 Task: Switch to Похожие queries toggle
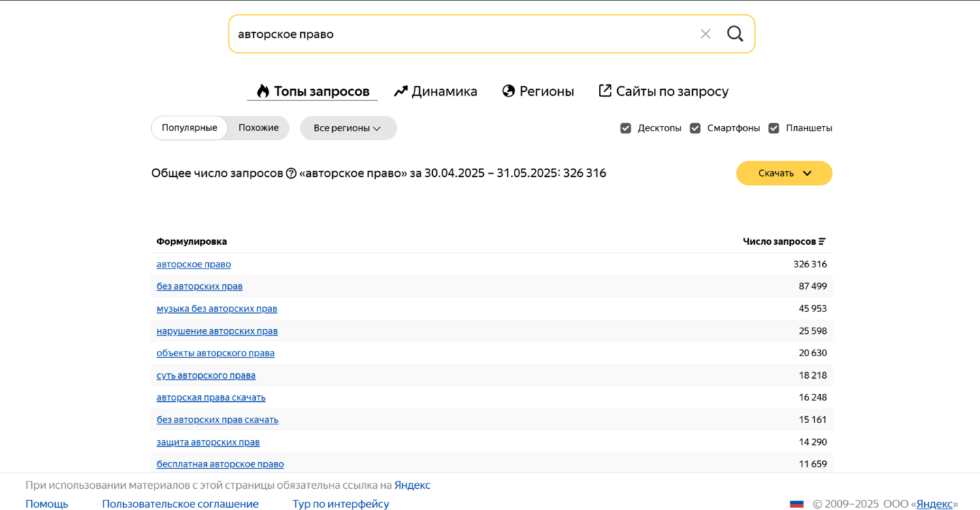pyautogui.click(x=259, y=128)
